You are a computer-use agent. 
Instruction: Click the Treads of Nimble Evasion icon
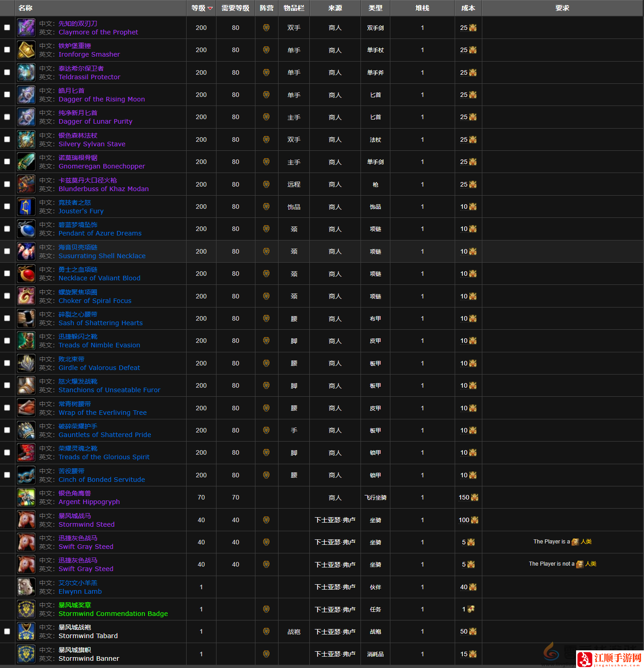26,341
